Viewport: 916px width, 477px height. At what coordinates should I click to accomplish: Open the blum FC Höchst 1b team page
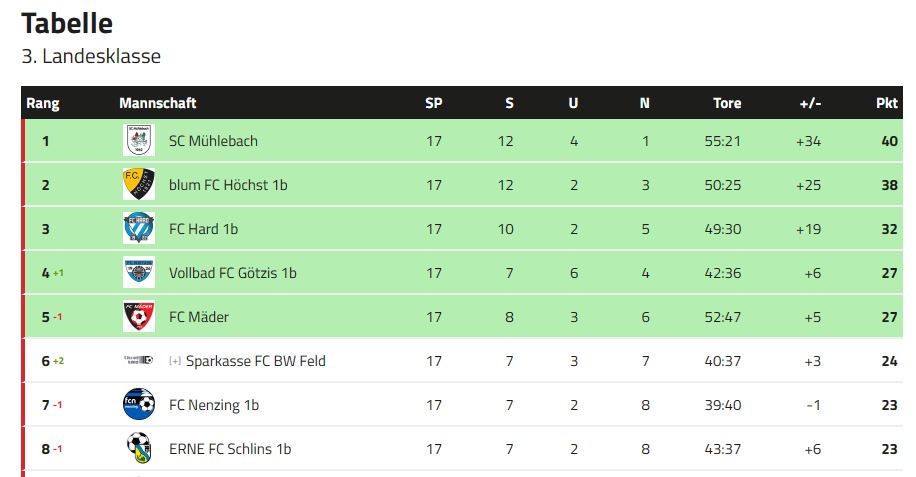pyautogui.click(x=228, y=185)
